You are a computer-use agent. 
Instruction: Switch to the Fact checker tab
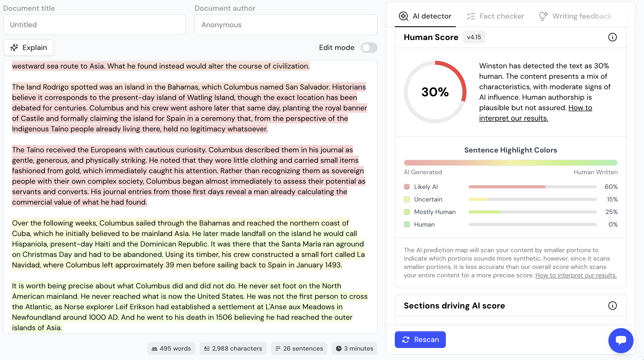click(495, 16)
